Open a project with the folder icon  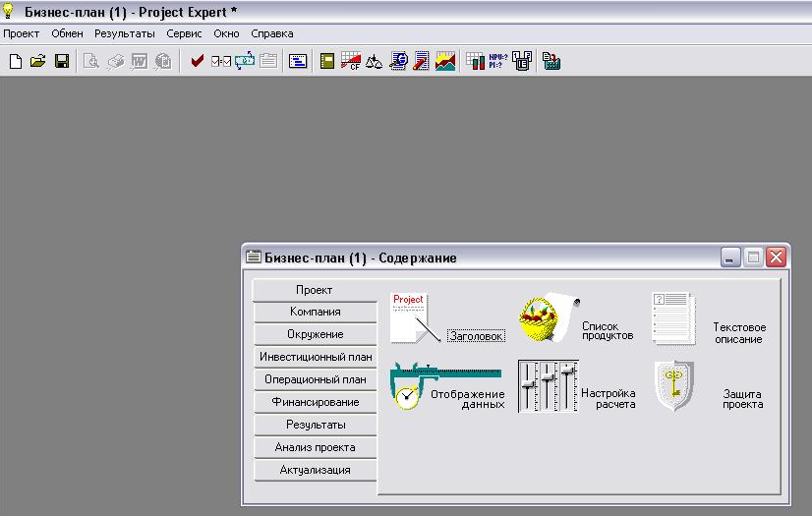(37, 62)
